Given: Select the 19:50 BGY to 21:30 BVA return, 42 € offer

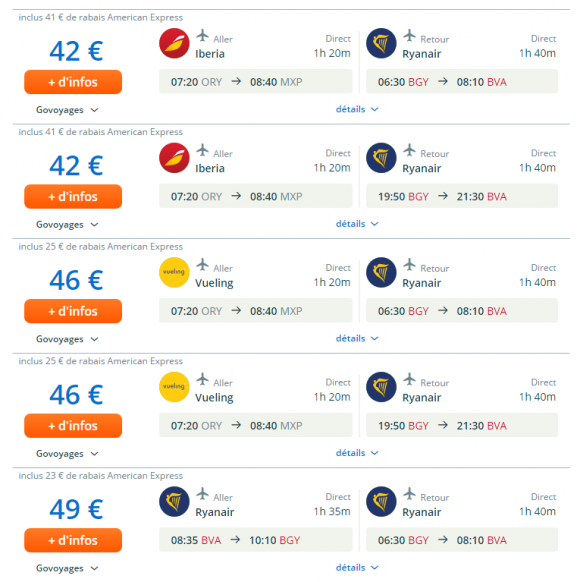Looking at the screenshot, I should coord(462,196).
